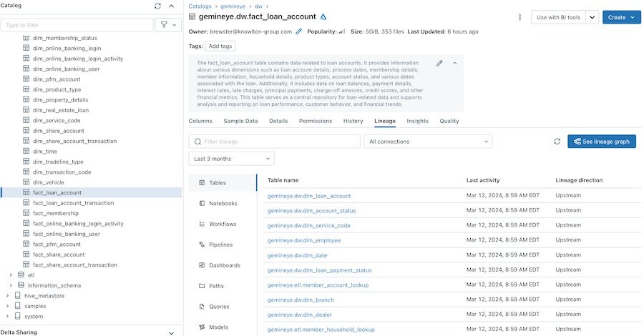Screen dimensions: 644x336
Task: Click the Filter lineage search field
Action: coord(274,142)
